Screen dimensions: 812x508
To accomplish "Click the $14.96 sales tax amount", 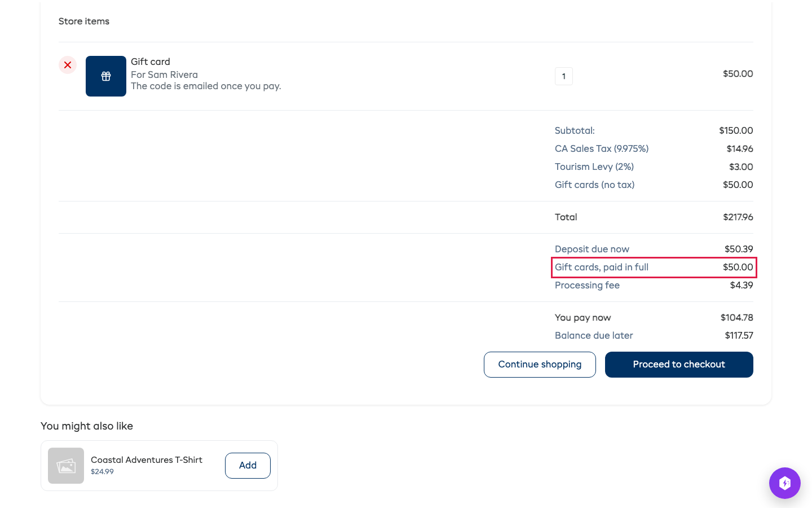I will pos(740,148).
